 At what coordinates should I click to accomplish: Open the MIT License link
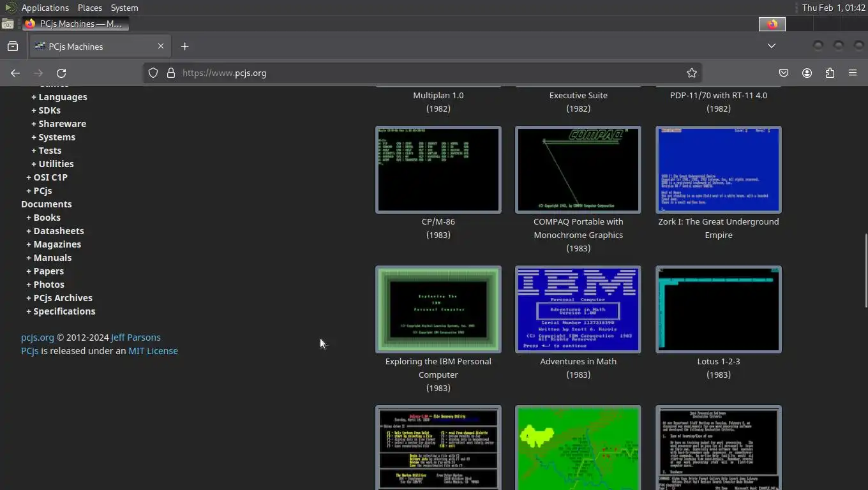point(153,351)
